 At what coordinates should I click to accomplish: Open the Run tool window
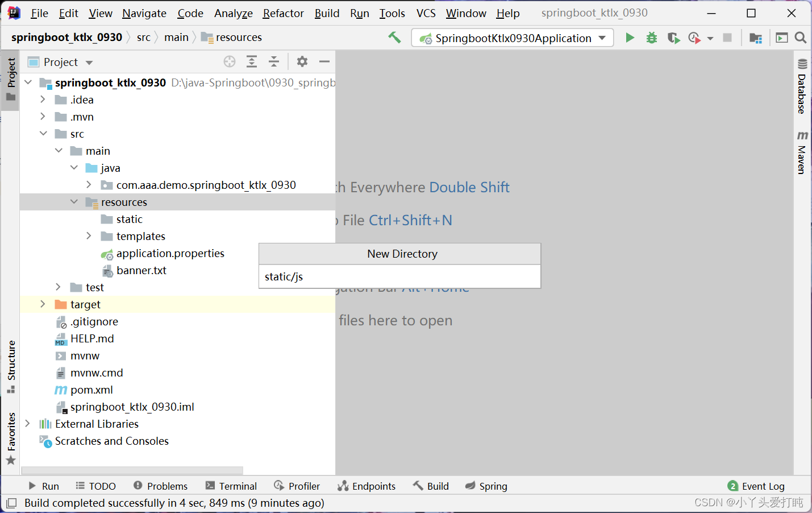tap(43, 486)
